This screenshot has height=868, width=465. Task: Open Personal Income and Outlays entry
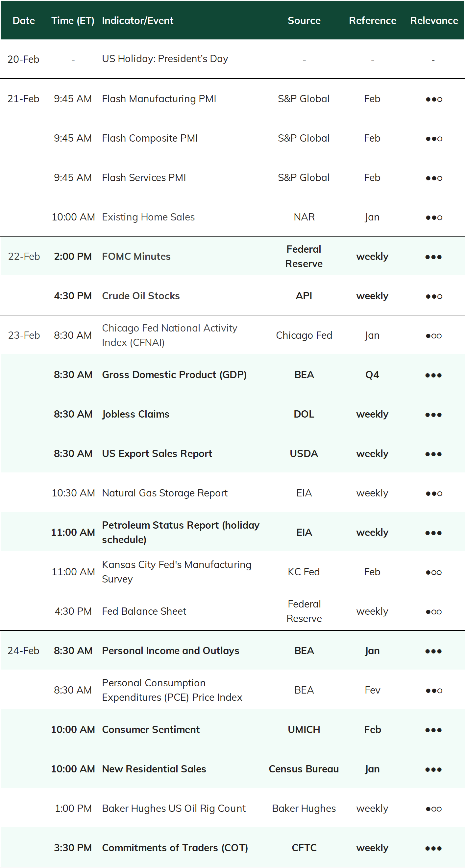coord(171,651)
